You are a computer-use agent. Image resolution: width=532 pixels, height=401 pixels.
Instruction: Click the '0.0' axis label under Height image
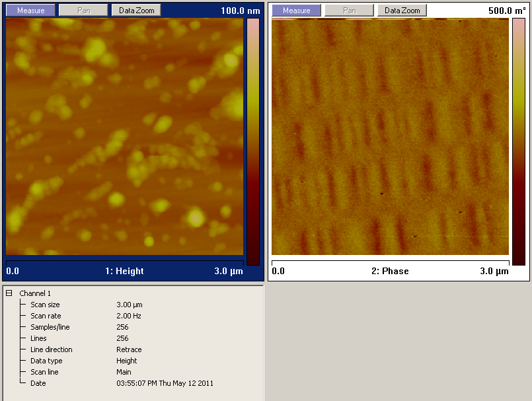[13, 271]
